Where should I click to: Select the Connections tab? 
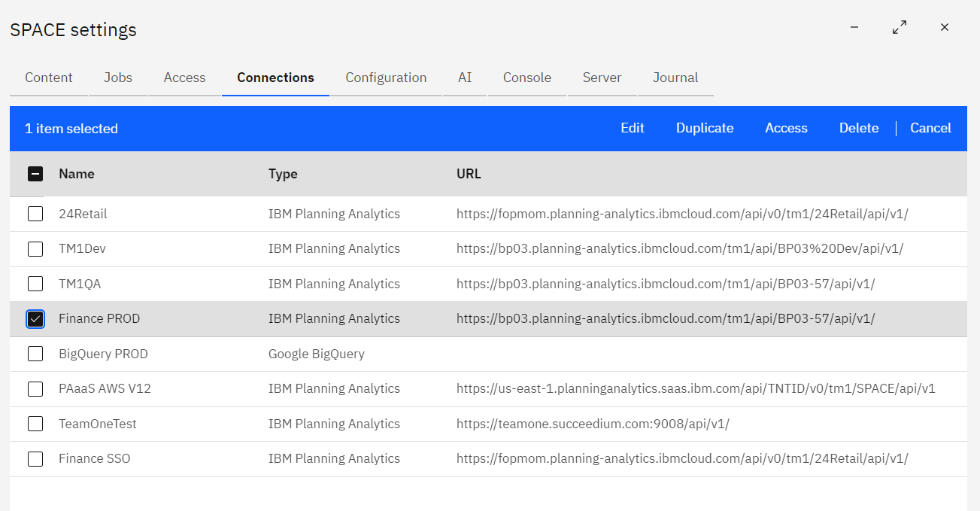[x=276, y=78]
